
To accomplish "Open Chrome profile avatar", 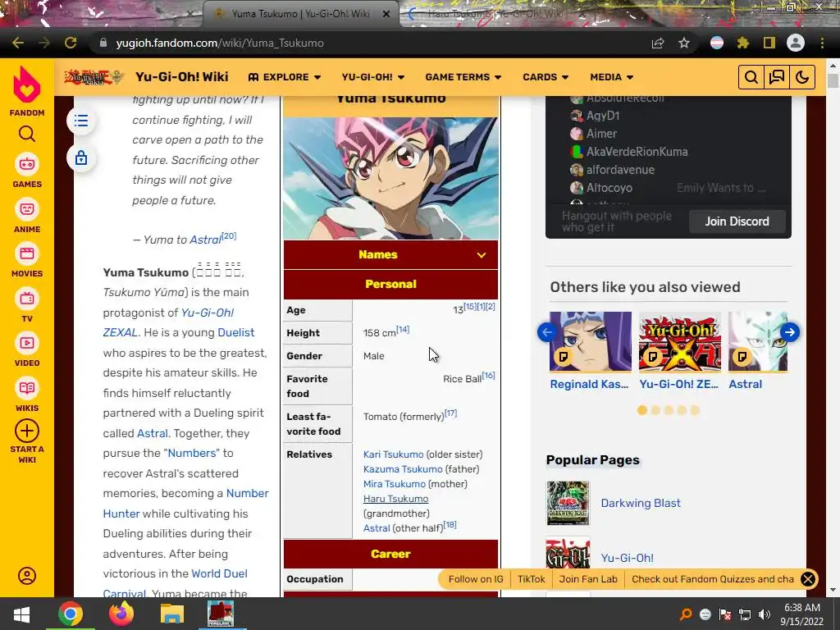I will (796, 43).
